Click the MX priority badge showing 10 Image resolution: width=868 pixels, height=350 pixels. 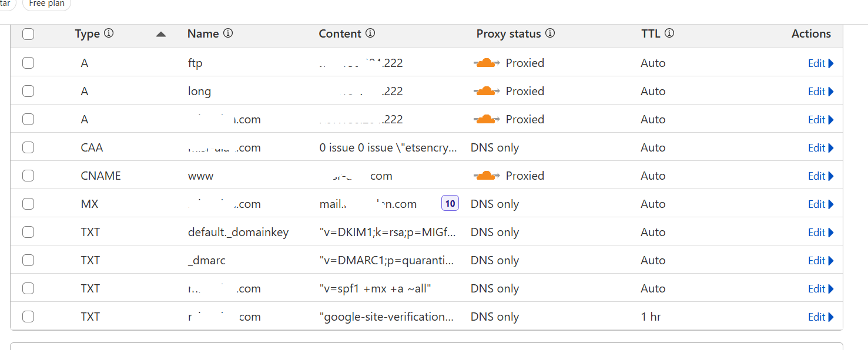[450, 204]
